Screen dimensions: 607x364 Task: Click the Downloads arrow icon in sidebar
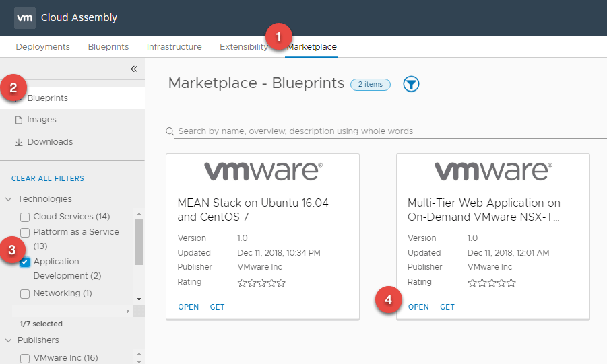click(19, 142)
